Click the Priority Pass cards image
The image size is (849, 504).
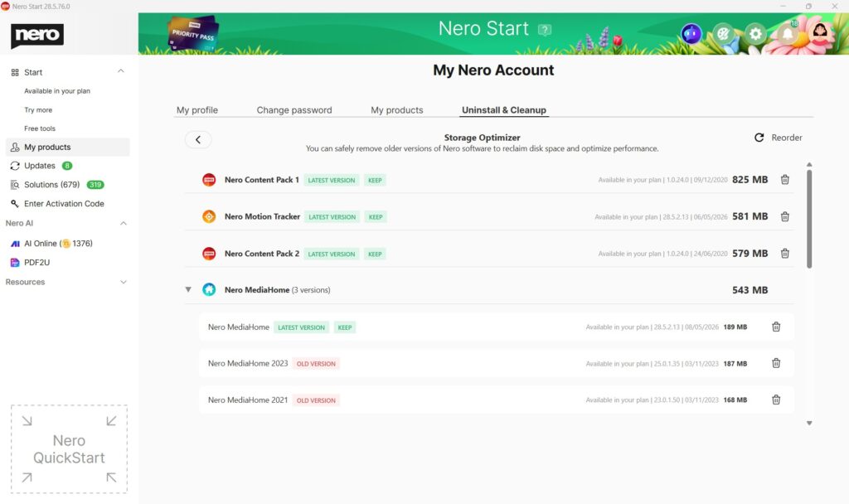pos(193,34)
